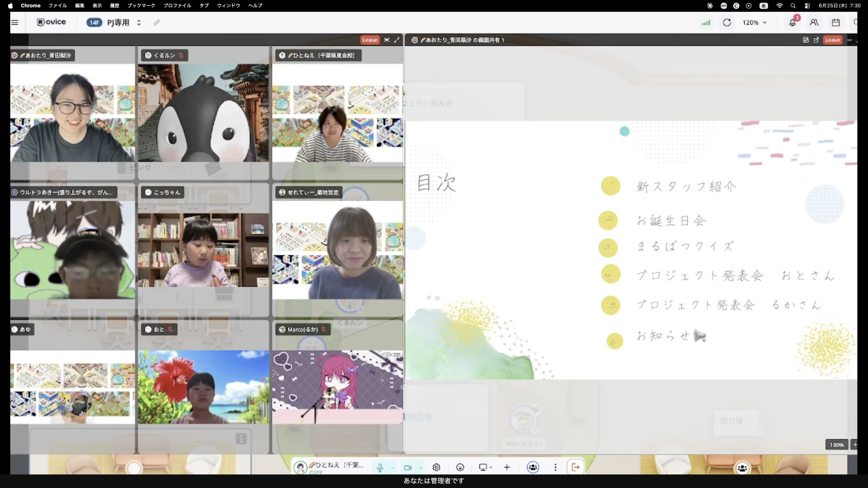This screenshot has height=488, width=868.
Task: Open the ウィンドウ menu
Action: 229,5
